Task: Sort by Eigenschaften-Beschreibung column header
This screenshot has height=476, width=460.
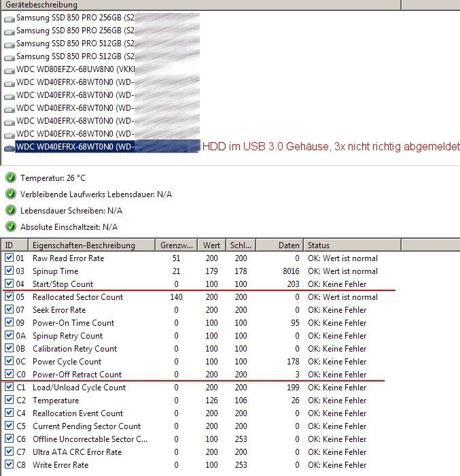Action: point(92,245)
